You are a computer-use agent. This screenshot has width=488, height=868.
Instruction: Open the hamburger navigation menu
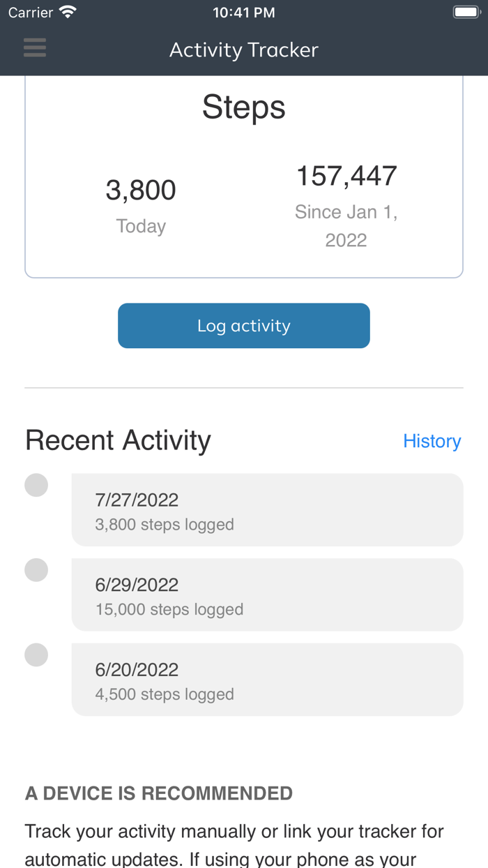pyautogui.click(x=34, y=46)
